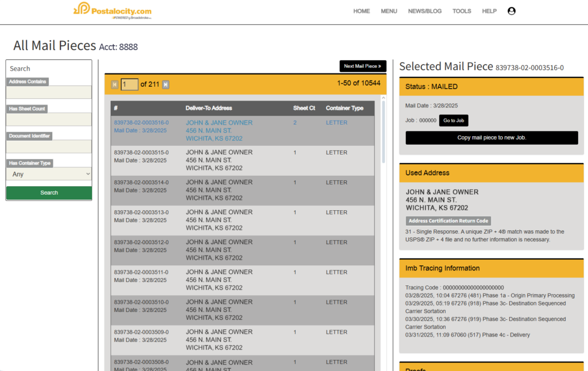
Task: Click the Postalocity.com logo
Action: pos(113,11)
